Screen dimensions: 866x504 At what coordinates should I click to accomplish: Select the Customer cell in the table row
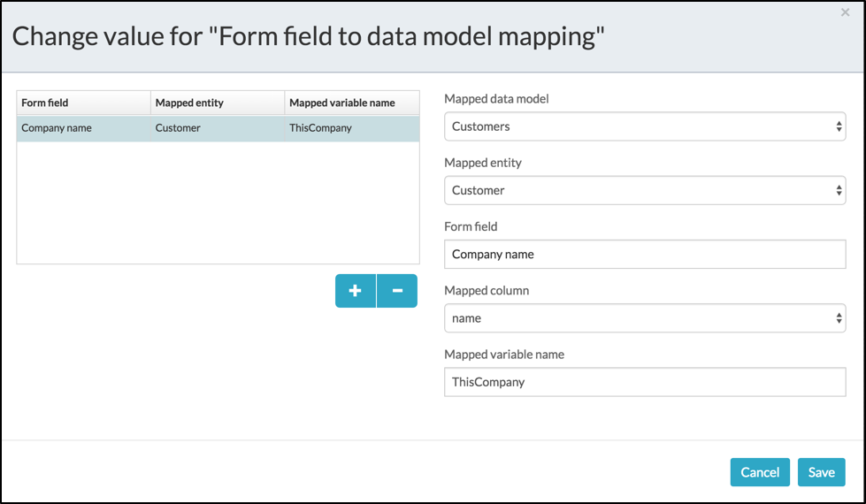(x=178, y=128)
